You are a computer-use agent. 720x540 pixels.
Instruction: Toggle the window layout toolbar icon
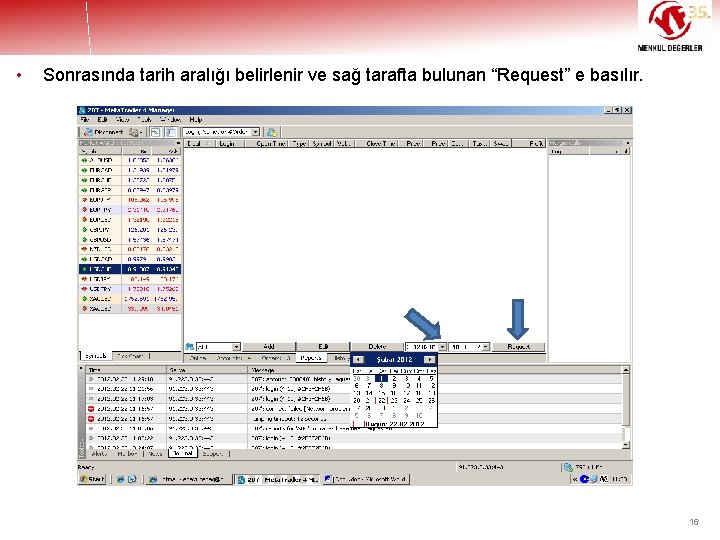point(171,132)
